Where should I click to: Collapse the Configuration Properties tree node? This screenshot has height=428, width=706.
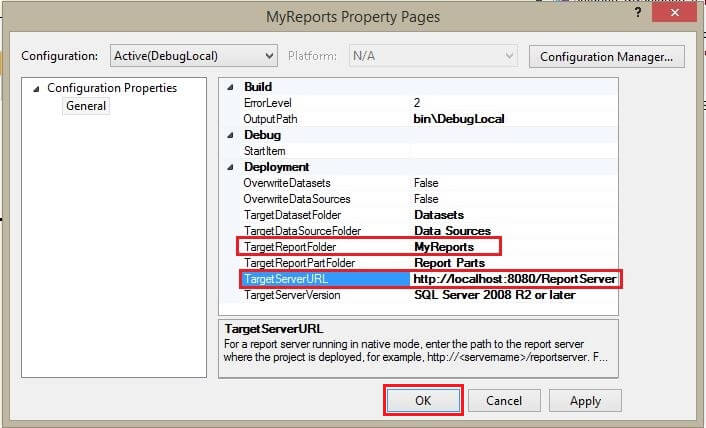coord(36,89)
